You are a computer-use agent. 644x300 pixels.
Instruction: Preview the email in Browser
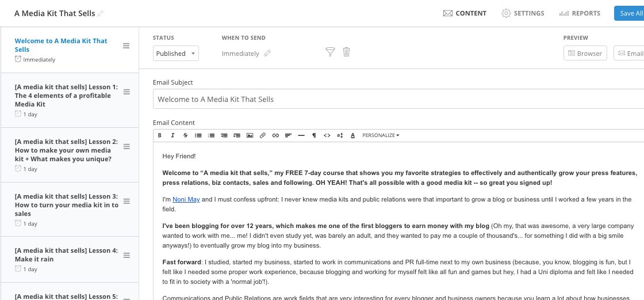[585, 53]
